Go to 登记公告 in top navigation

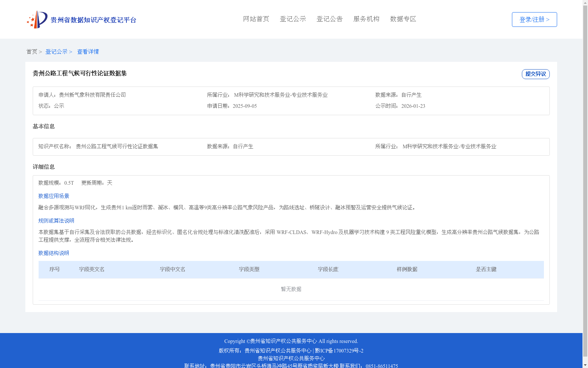(x=330, y=19)
